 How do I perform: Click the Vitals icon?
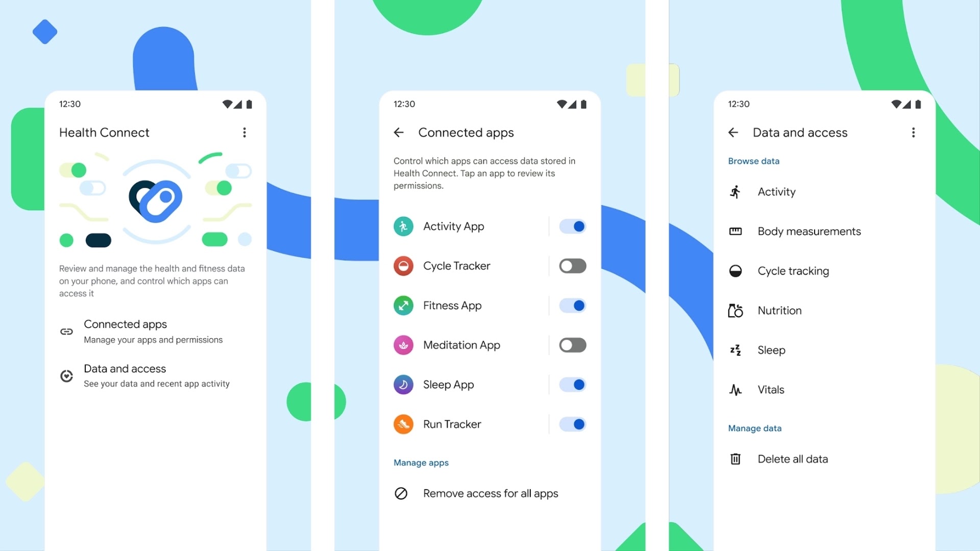click(737, 389)
